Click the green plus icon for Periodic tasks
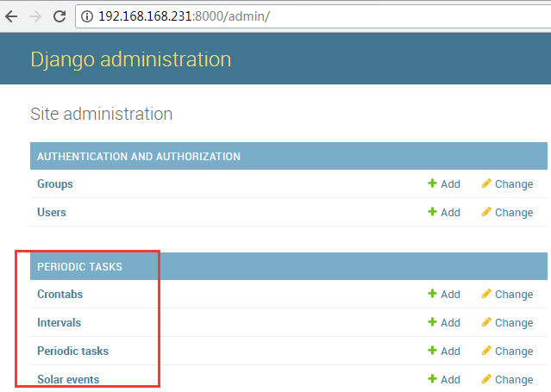Screen dimensions: 551x392 432,351
